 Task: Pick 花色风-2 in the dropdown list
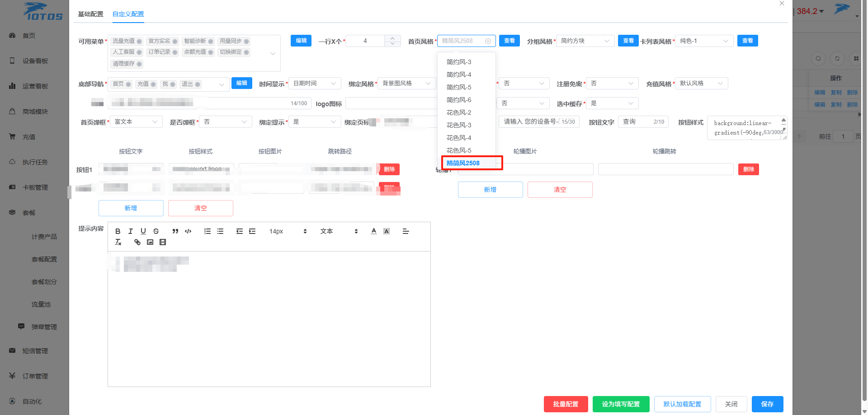467,112
